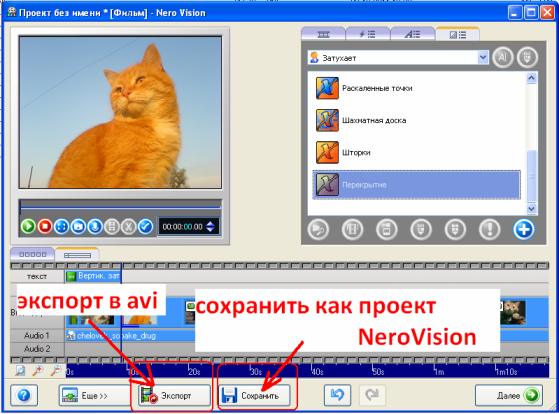The height and width of the screenshot is (414, 559).
Task: Open the full-screen preview icon
Action: pyautogui.click(x=62, y=226)
